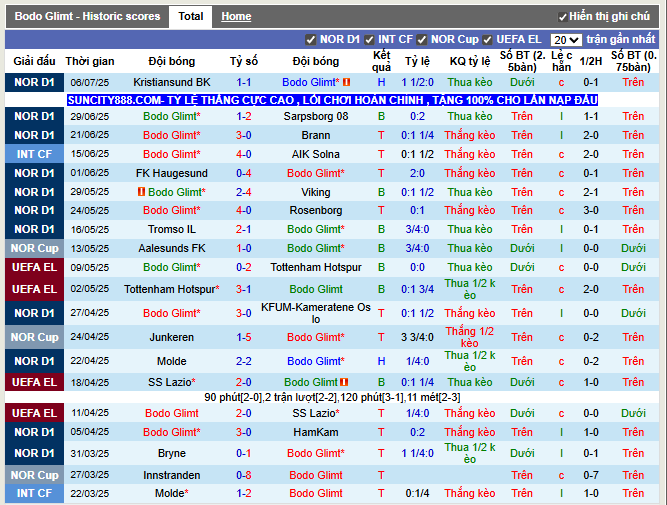Click the NOR Cup label on 13/05/25 row
The height and width of the screenshot is (505, 667).
pos(34,248)
